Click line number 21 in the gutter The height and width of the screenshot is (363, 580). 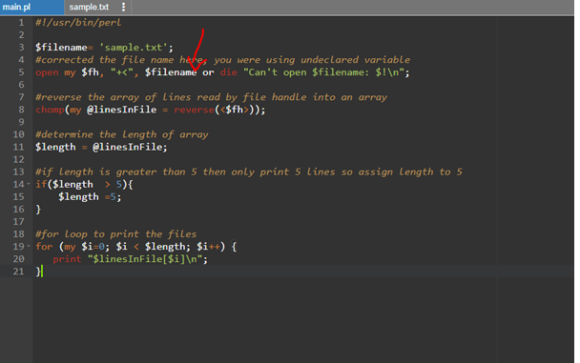click(18, 271)
